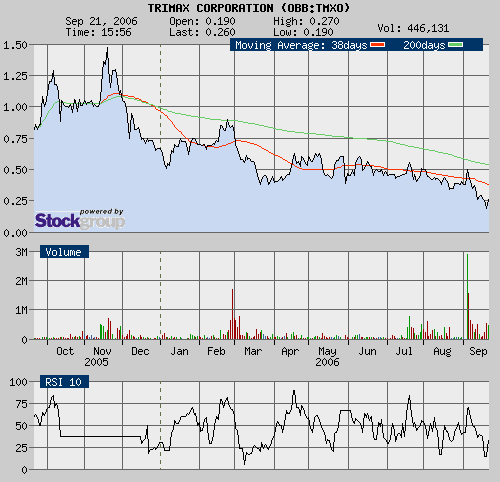Click the 0.50 price axis label

(15, 170)
